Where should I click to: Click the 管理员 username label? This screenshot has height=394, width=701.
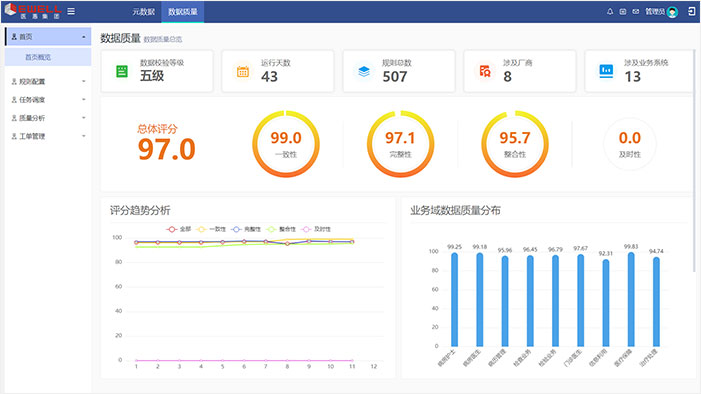655,12
